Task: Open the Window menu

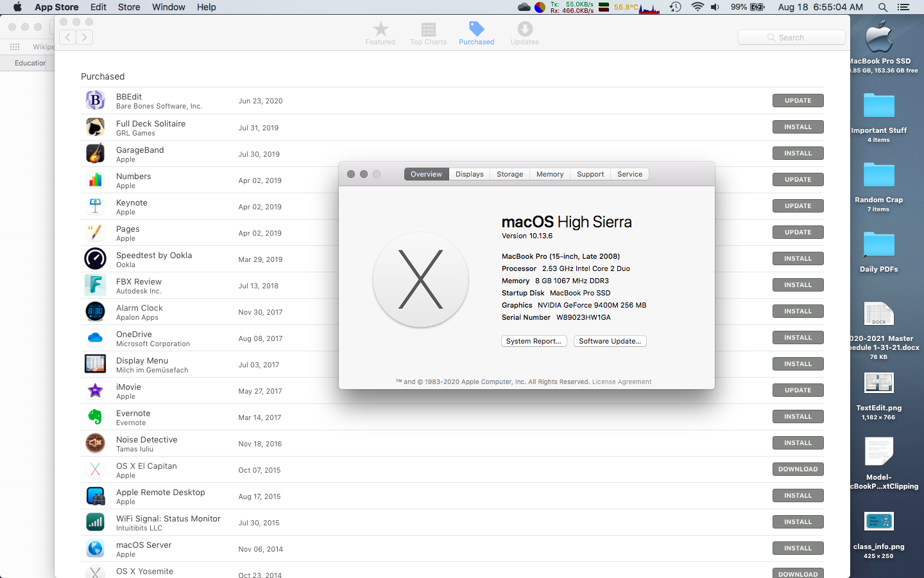Action: (x=169, y=7)
